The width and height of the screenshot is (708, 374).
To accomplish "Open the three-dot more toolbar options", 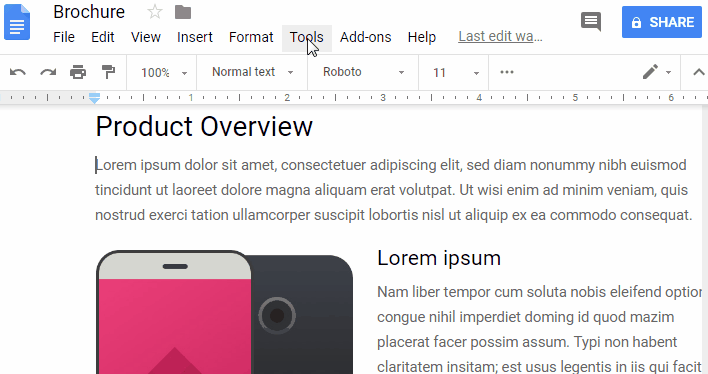I will (x=507, y=72).
